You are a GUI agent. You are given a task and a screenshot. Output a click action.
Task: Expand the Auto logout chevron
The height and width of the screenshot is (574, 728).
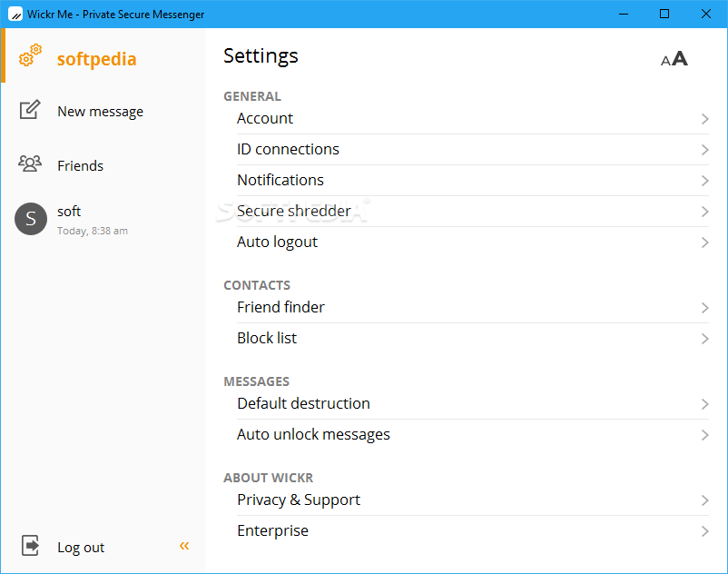[x=704, y=242]
